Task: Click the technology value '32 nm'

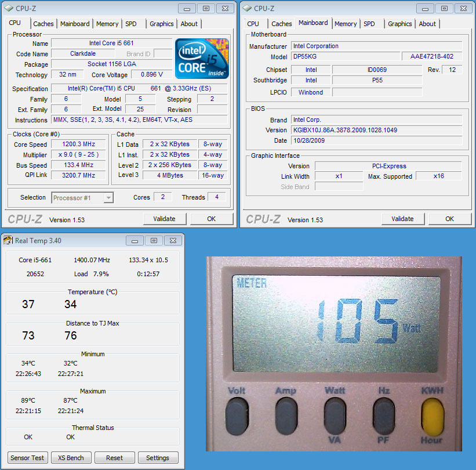Action: pyautogui.click(x=68, y=74)
